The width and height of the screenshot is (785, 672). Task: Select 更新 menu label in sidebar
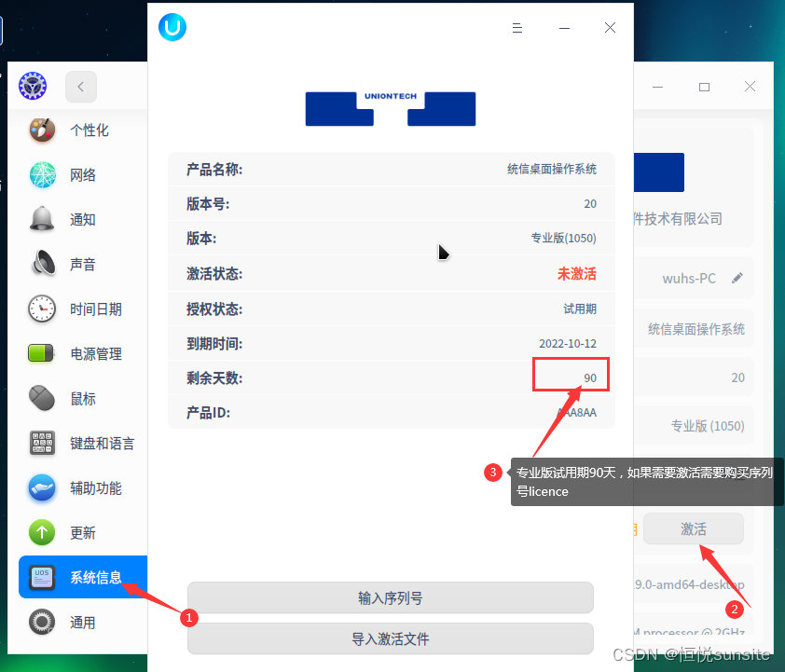pos(83,533)
